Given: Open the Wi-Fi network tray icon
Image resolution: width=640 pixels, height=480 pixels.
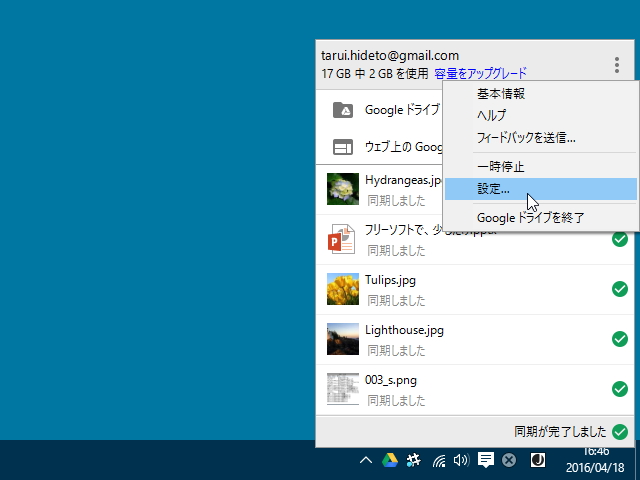Looking at the screenshot, I should tap(439, 461).
